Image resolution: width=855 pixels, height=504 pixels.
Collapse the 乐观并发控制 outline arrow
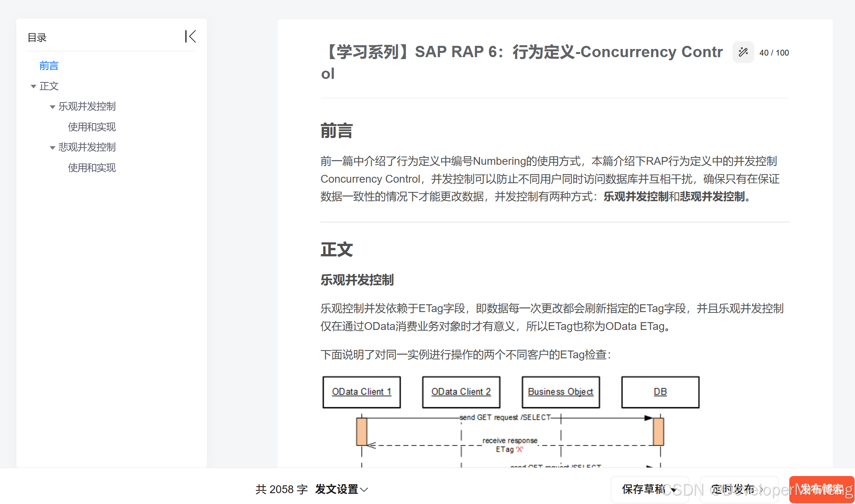click(x=52, y=107)
